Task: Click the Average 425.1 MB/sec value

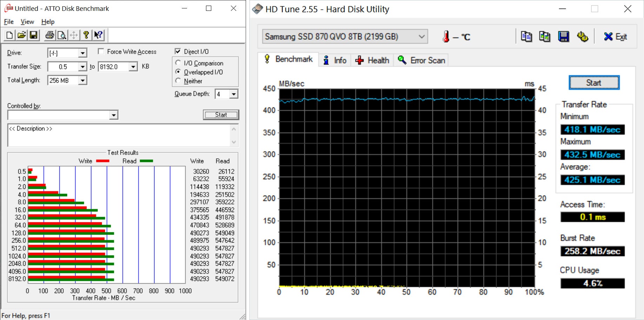Action: (592, 180)
